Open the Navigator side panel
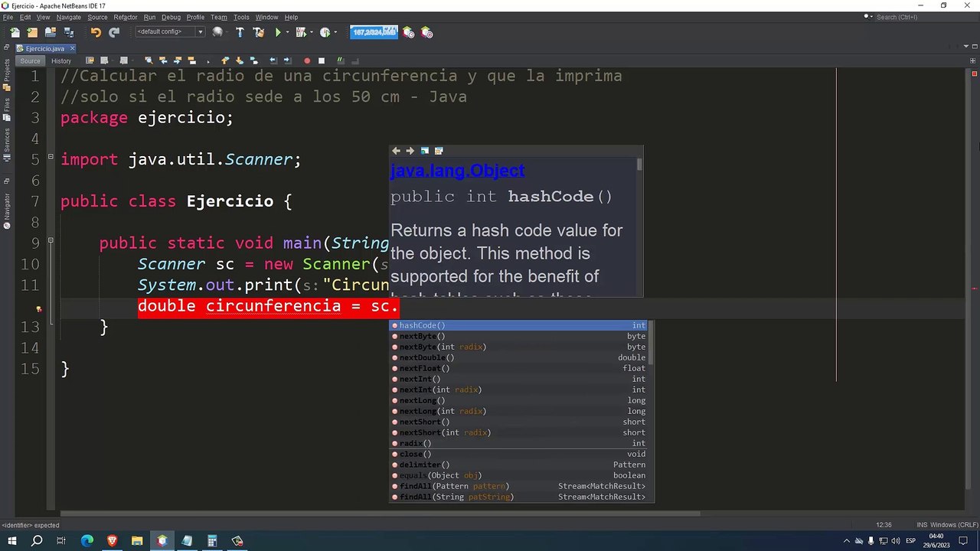Image resolution: width=980 pixels, height=551 pixels. [7, 210]
